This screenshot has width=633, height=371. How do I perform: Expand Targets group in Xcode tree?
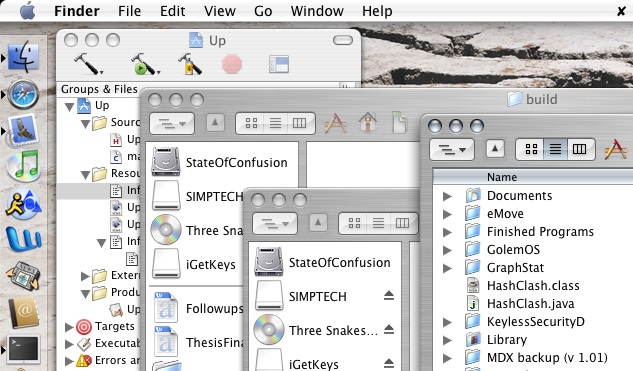tap(69, 326)
